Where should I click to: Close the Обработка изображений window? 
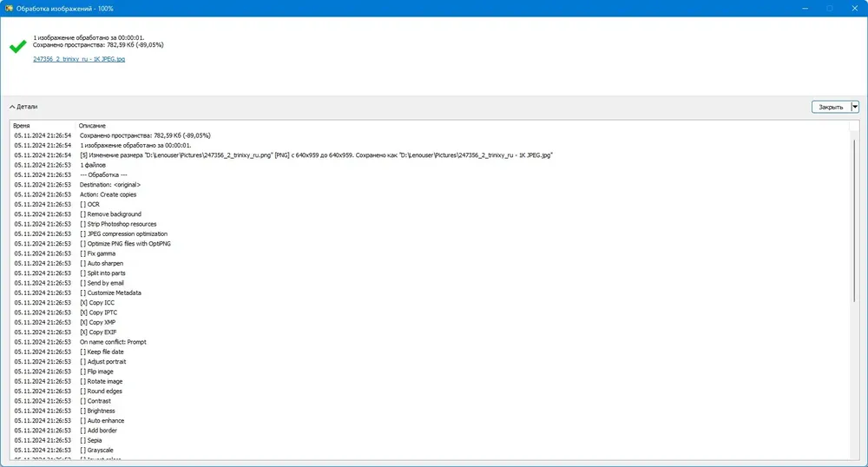[x=855, y=9]
